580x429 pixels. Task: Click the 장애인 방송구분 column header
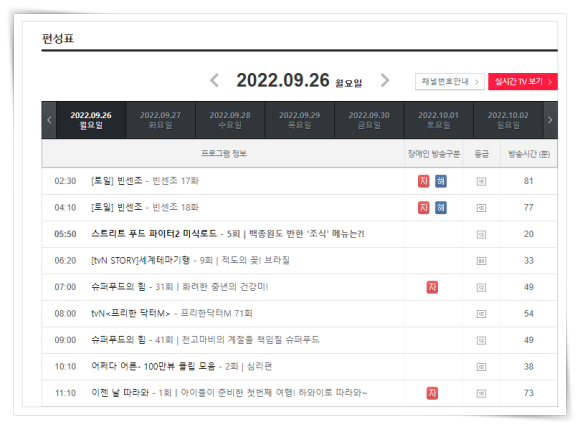click(434, 154)
